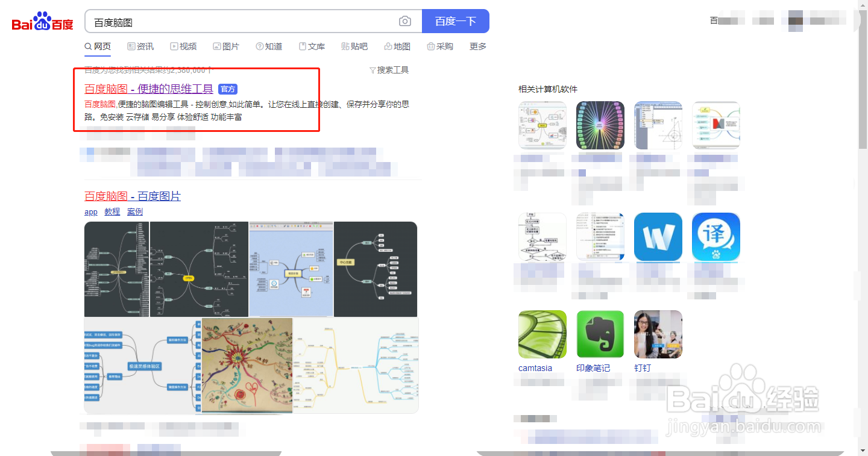Viewport: 868px width, 456px height.
Task: Open the camtasia software icon
Action: (x=542, y=334)
